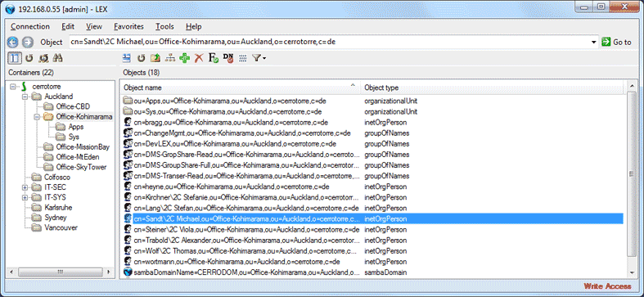Refresh the objects list

pyautogui.click(x=141, y=58)
